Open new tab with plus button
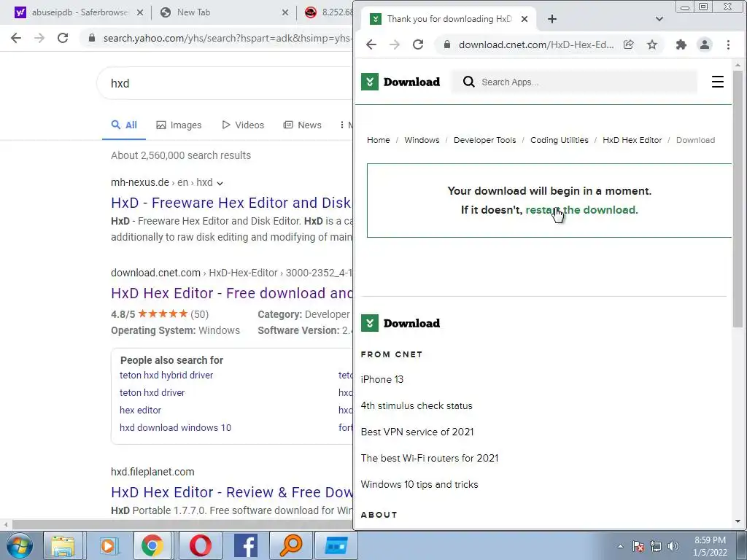Viewport: 747px width, 560px height. [551, 19]
